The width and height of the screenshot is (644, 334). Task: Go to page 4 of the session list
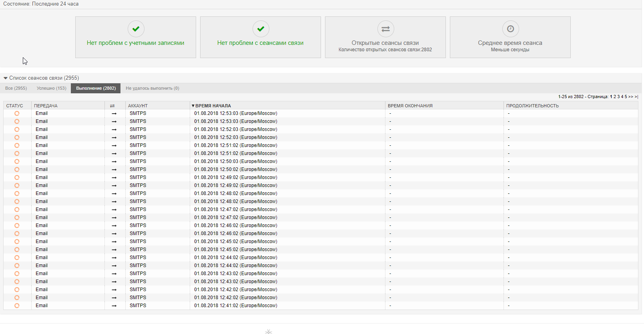pyautogui.click(x=622, y=97)
